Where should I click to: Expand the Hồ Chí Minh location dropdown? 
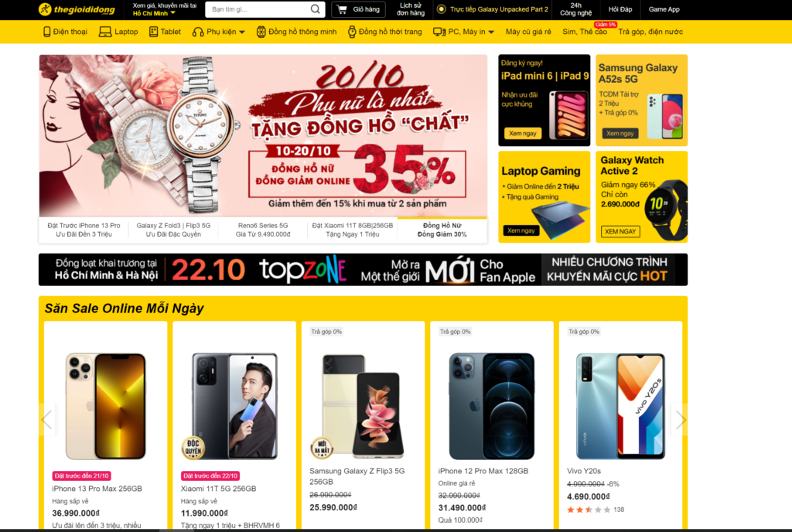172,13
